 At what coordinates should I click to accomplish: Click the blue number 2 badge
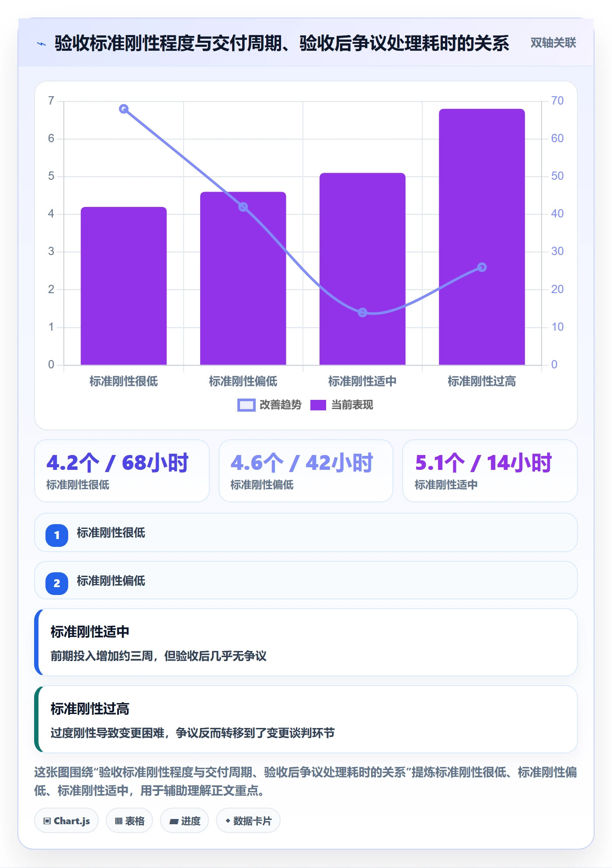coord(57,583)
